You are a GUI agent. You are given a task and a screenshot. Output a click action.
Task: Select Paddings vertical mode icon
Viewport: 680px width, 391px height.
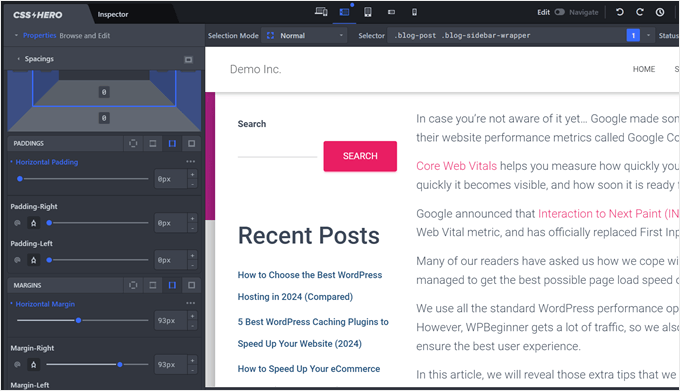point(153,143)
